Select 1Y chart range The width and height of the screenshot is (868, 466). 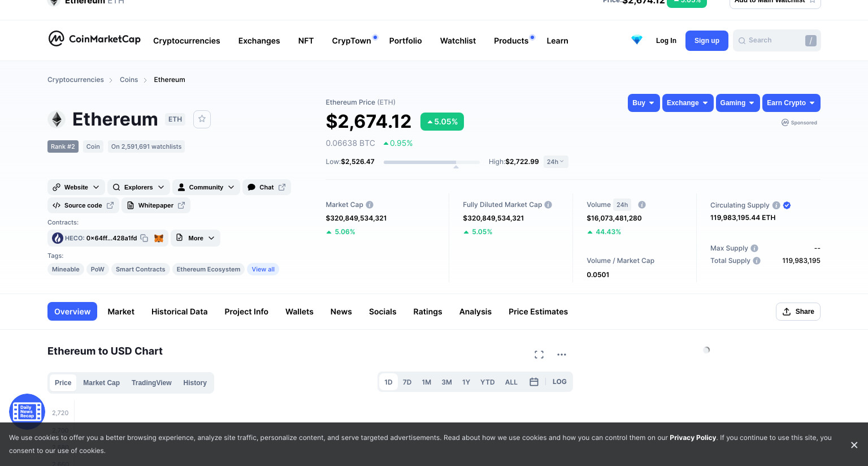(466, 382)
